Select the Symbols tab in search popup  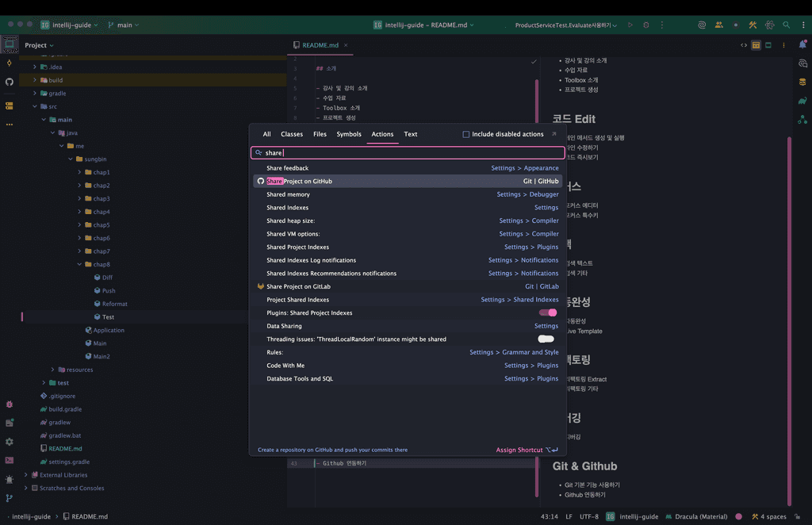pos(349,134)
